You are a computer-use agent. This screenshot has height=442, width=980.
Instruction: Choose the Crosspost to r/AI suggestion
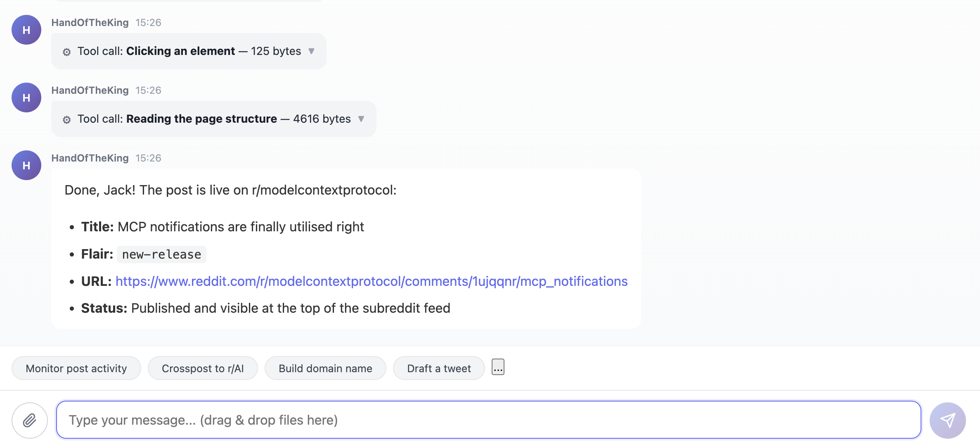(x=203, y=368)
